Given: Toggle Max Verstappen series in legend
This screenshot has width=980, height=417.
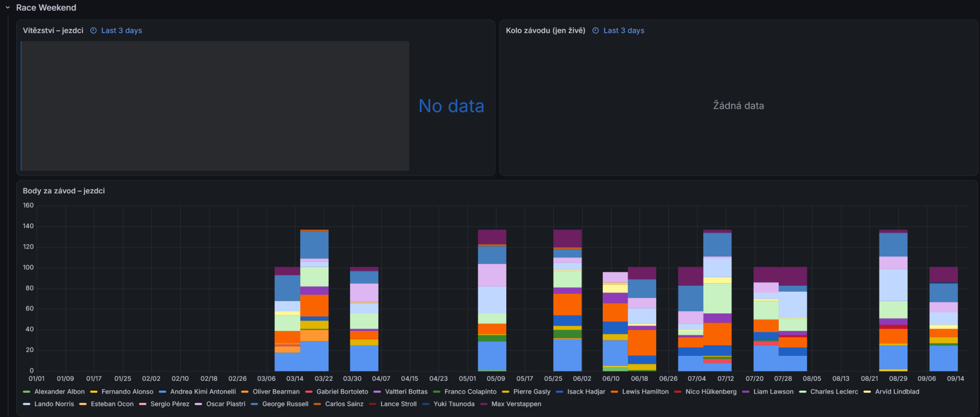Looking at the screenshot, I should pyautogui.click(x=516, y=404).
